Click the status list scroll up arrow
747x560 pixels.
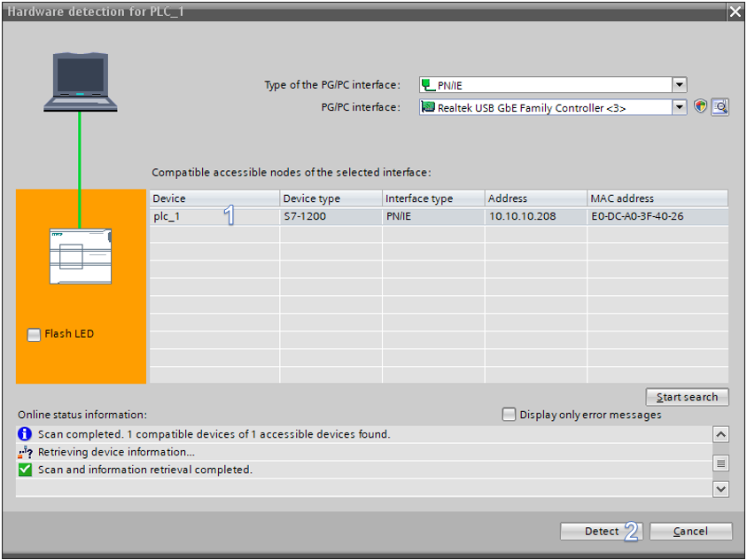coord(720,434)
